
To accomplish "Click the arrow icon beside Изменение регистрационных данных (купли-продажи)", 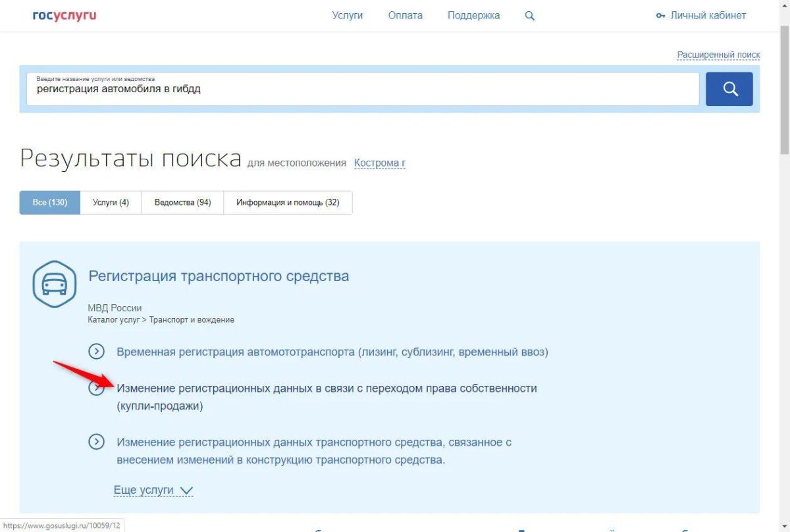I will tap(97, 388).
